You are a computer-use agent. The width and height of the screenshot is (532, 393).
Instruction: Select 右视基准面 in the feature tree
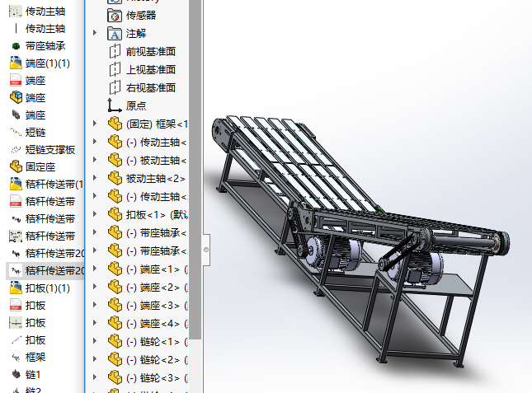pyautogui.click(x=151, y=88)
